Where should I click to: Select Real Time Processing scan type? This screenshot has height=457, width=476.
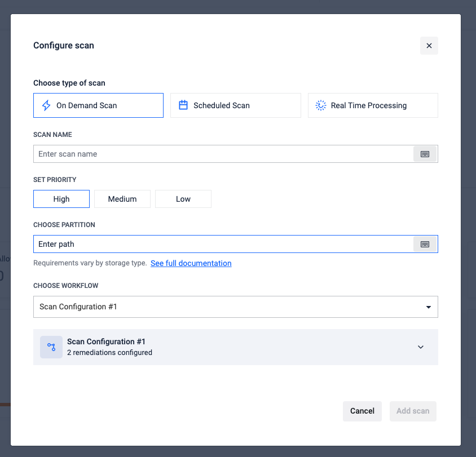pos(373,105)
